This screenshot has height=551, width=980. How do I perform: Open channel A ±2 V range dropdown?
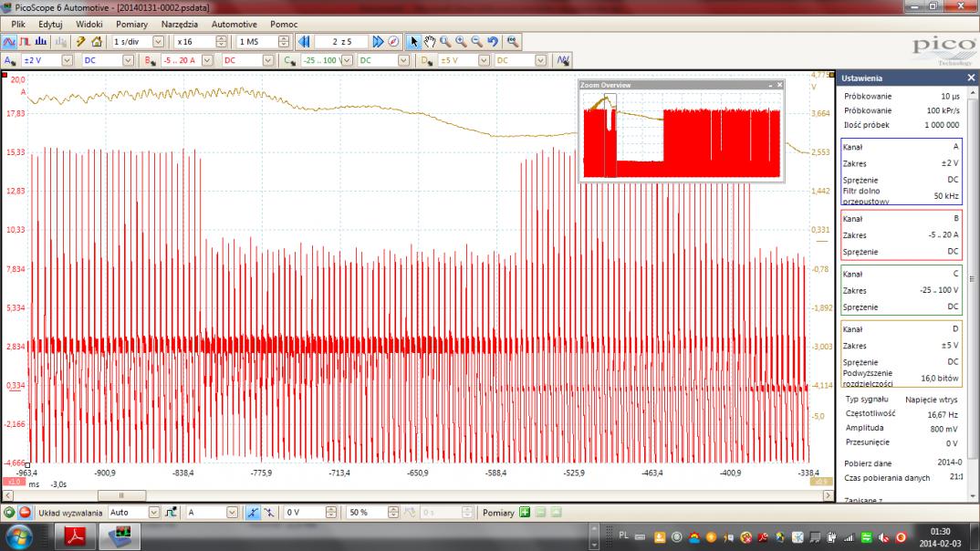pos(67,60)
